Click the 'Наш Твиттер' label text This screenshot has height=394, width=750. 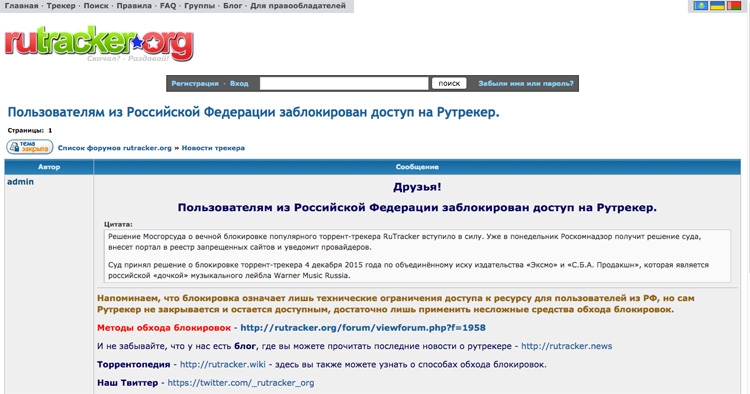127,383
